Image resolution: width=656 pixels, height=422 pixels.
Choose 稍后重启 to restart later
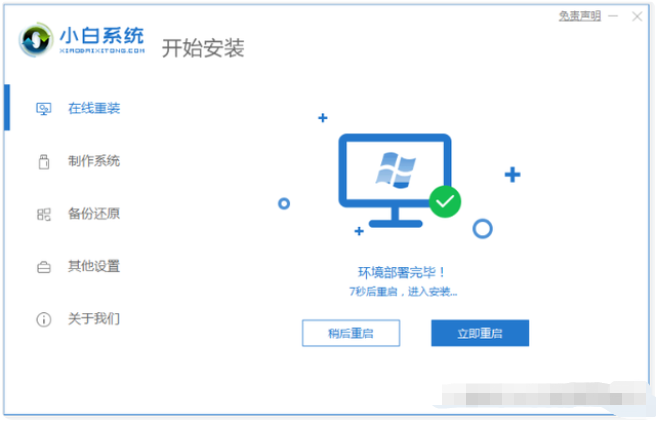coord(351,333)
